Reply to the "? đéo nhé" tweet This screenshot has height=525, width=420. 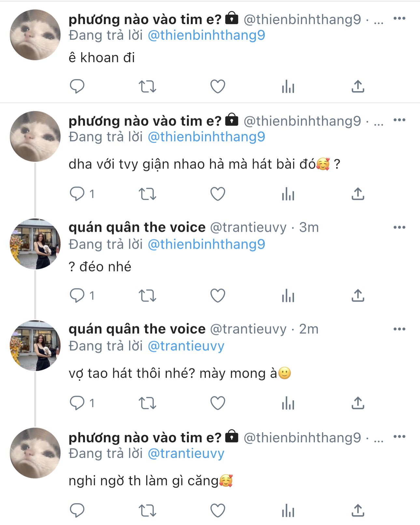pos(77,296)
